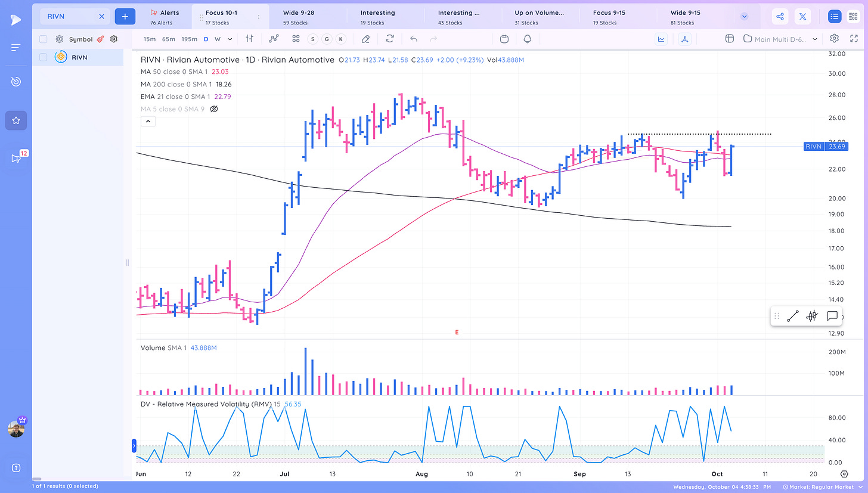
Task: Enter fullscreen chart mode
Action: [853, 39]
